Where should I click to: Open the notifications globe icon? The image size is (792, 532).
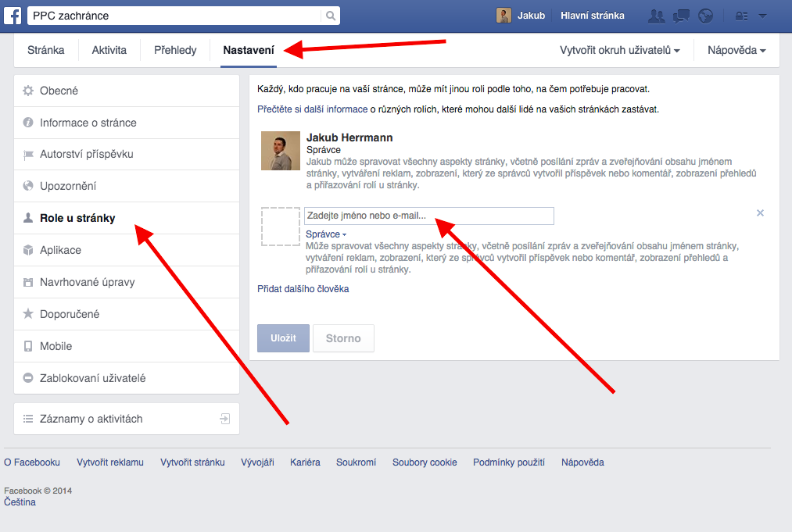705,16
